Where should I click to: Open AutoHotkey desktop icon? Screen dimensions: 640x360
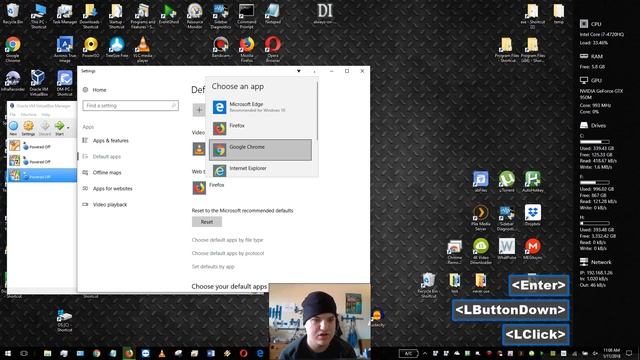(533, 182)
